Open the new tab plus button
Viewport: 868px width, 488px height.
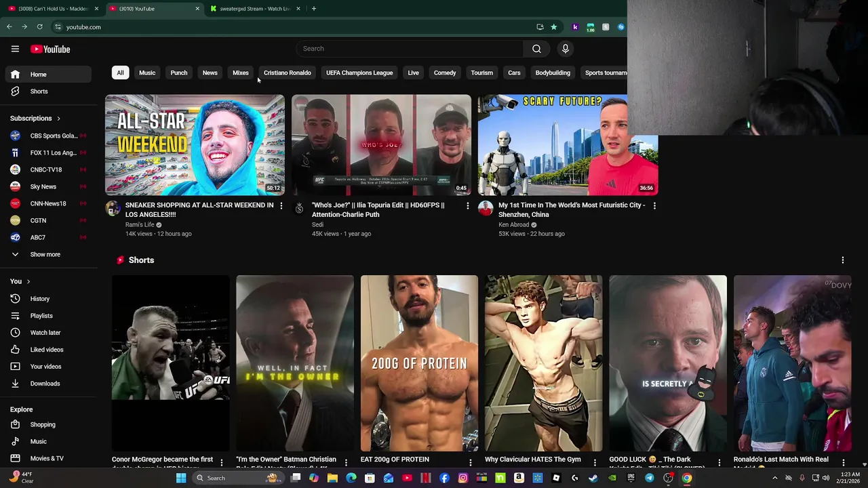point(313,9)
